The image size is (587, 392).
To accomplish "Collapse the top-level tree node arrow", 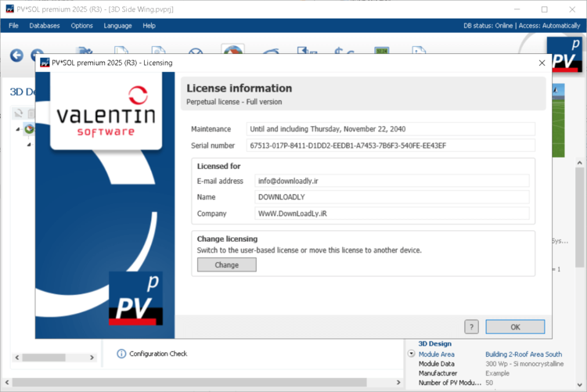I will point(17,129).
